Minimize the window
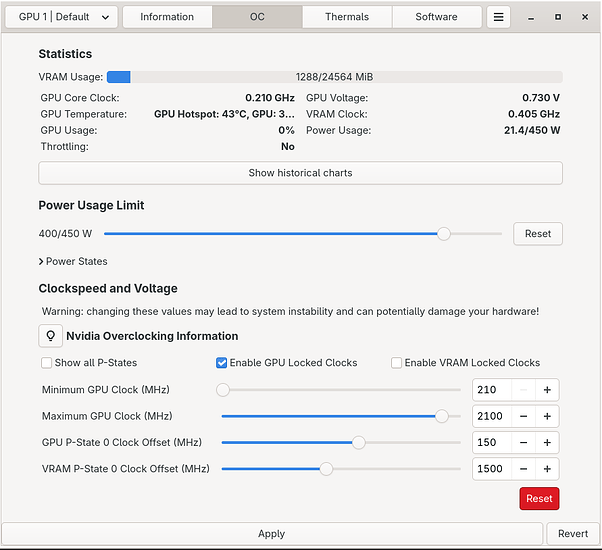Image resolution: width=602 pixels, height=550 pixels. click(531, 17)
